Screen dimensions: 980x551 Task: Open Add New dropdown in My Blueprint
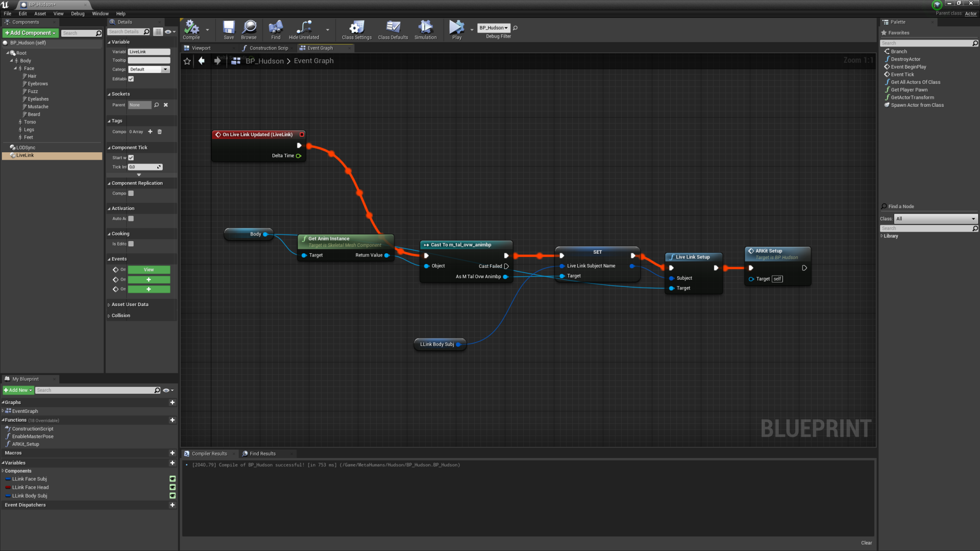[x=18, y=390]
